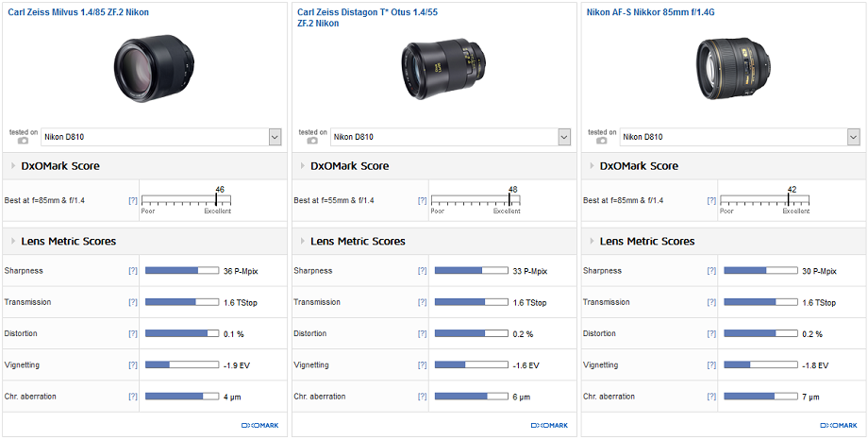The width and height of the screenshot is (868, 440).
Task: Click help [?] for Nikkor DxOMark best score
Action: 711,200
